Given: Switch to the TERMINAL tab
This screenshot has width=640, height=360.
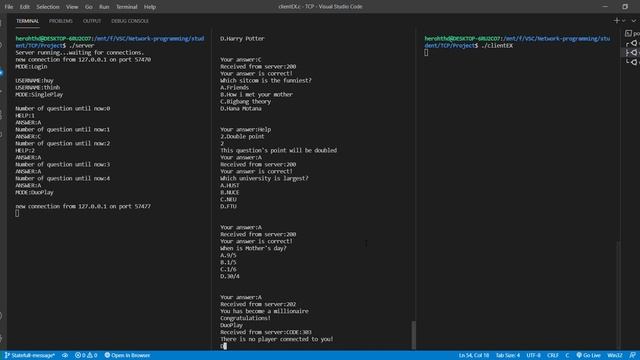Looking at the screenshot, I should [x=27, y=21].
